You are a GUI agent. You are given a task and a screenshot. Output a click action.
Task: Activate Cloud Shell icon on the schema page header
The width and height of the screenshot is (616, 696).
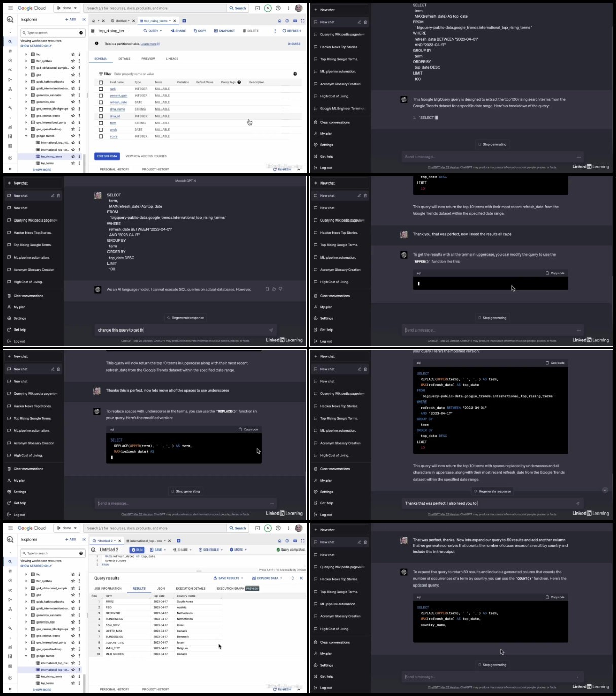(x=258, y=8)
